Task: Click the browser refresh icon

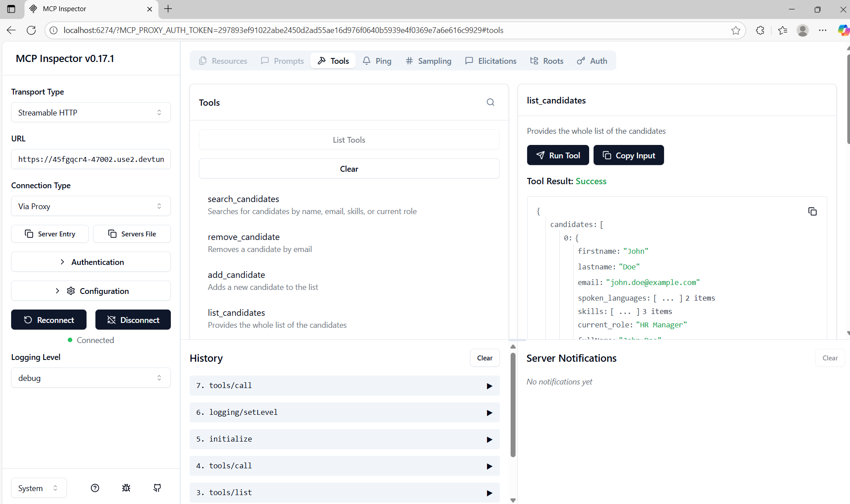Action: pos(31,30)
